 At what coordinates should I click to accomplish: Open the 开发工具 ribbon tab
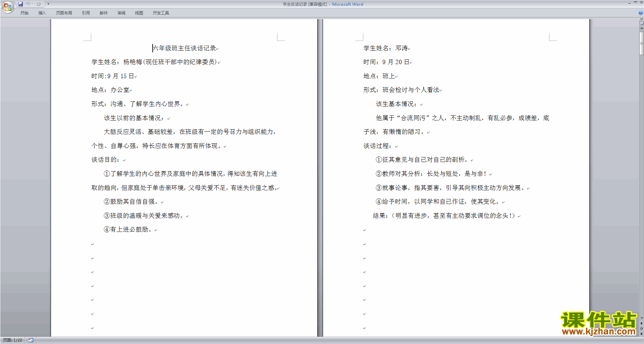[161, 13]
